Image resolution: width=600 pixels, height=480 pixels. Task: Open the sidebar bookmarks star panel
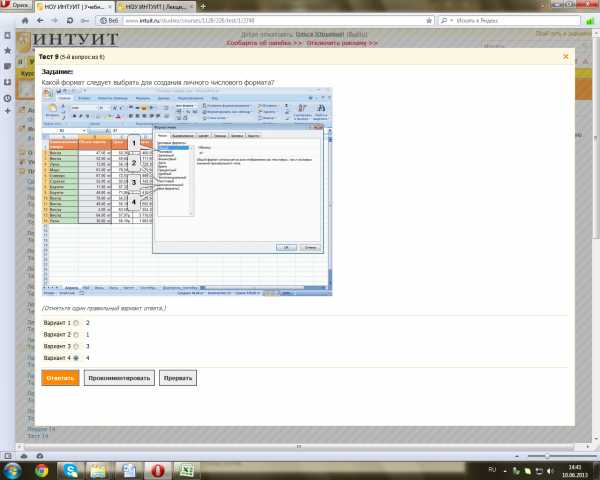pyautogui.click(x=7, y=50)
